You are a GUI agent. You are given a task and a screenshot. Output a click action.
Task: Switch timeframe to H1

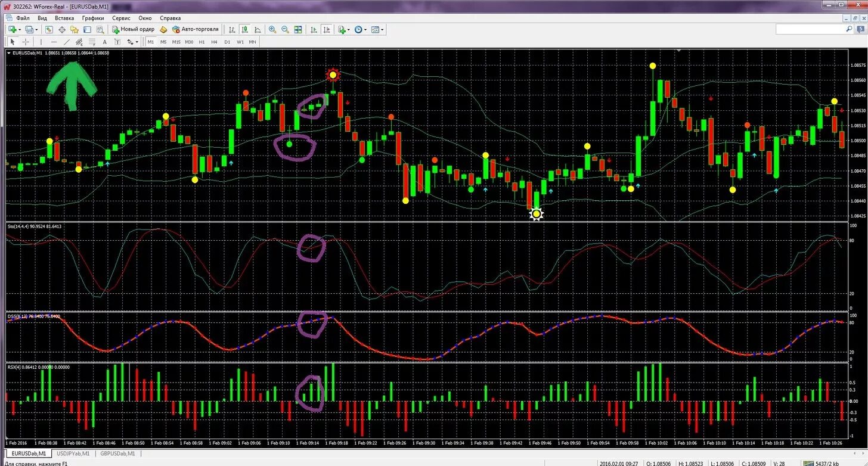[x=201, y=42]
